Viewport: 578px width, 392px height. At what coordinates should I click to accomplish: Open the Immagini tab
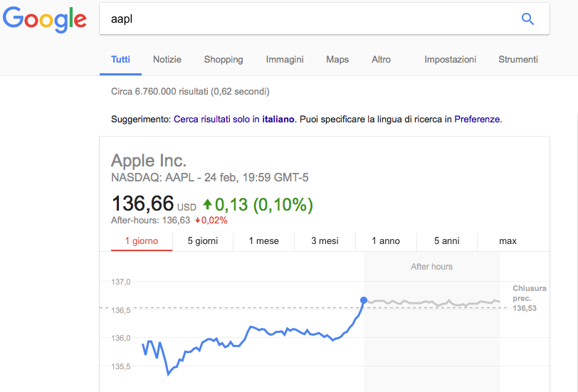click(x=285, y=60)
